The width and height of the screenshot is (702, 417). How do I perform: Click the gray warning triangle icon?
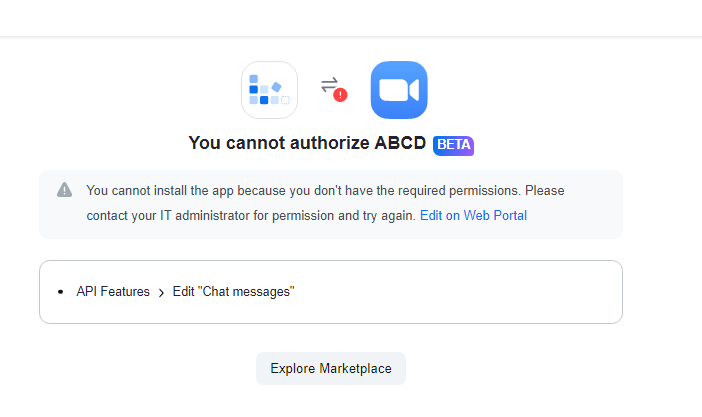pyautogui.click(x=64, y=190)
